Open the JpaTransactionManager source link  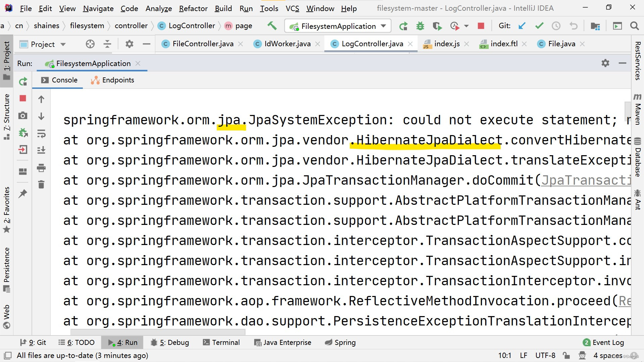pos(586,180)
